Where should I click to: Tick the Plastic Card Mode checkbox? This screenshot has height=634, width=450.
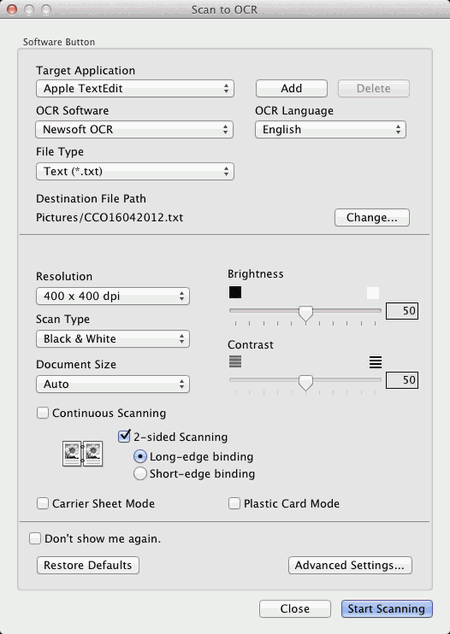tap(234, 503)
